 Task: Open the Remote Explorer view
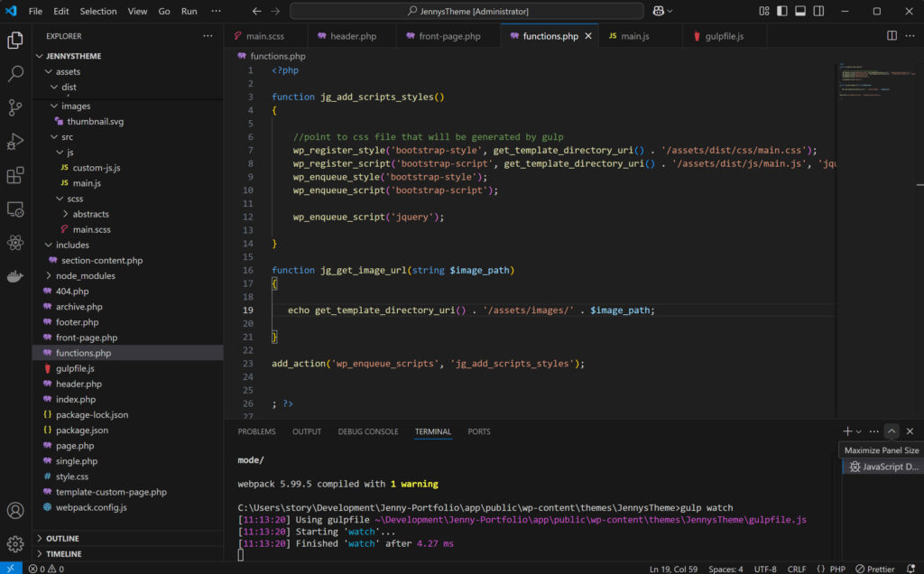coord(15,209)
